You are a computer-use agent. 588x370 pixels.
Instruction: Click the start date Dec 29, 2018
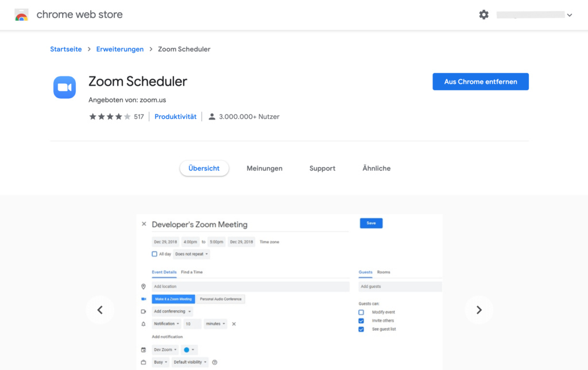pos(165,242)
